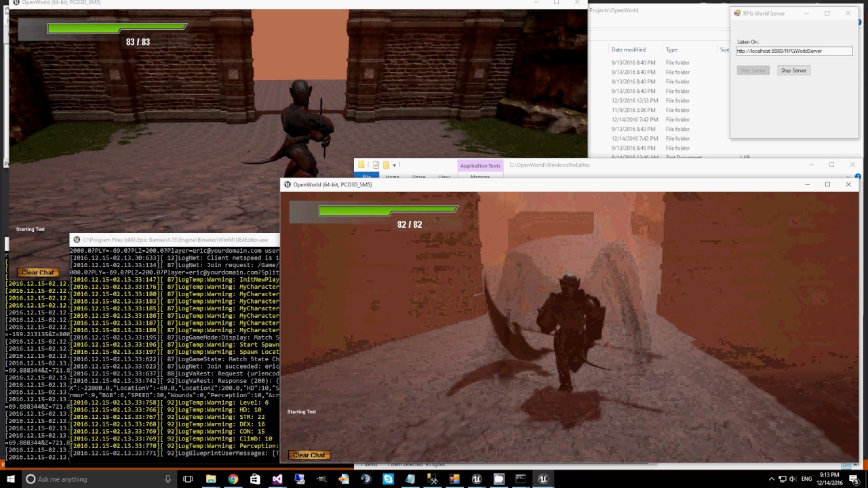Minimize the RPG World Server window
Image resolution: width=868 pixels, height=488 pixels.
(806, 13)
